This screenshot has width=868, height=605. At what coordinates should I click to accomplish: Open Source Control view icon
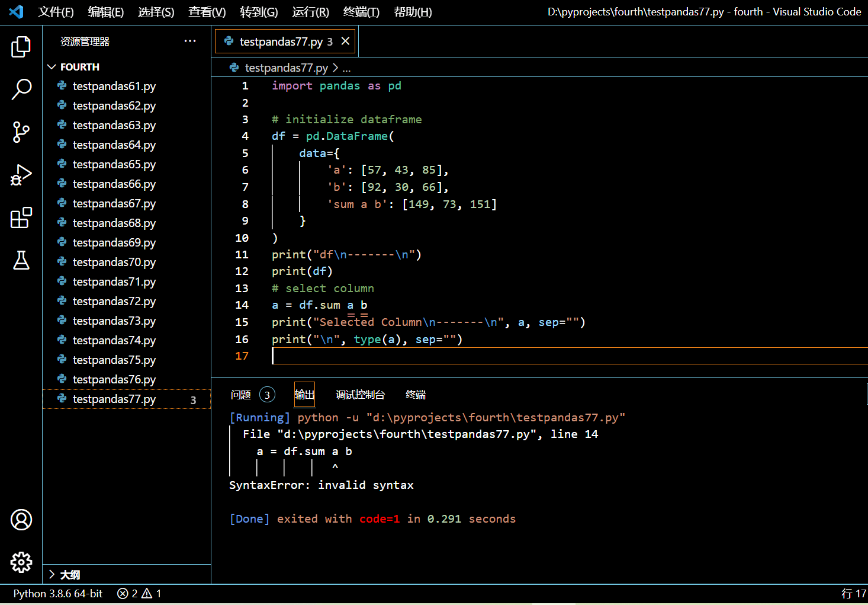21,132
